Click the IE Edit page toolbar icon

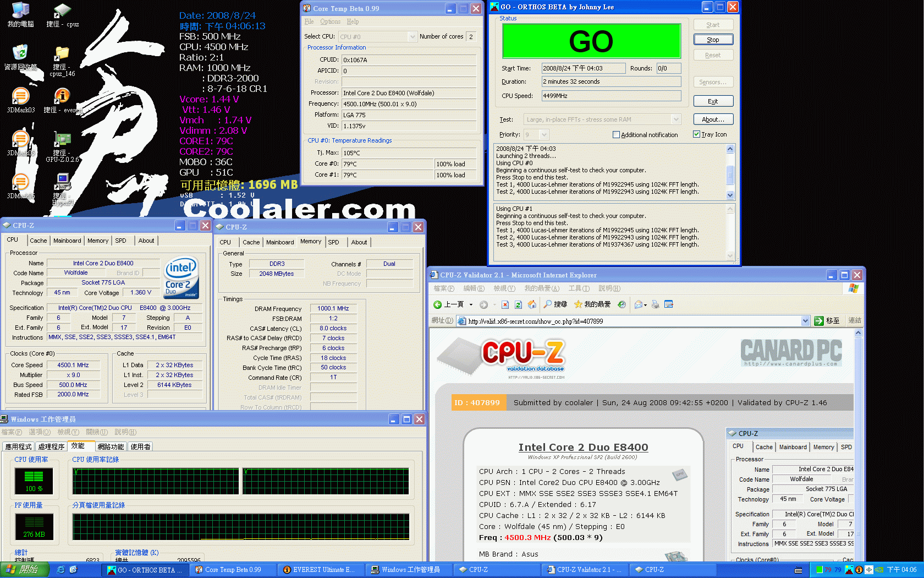[669, 304]
